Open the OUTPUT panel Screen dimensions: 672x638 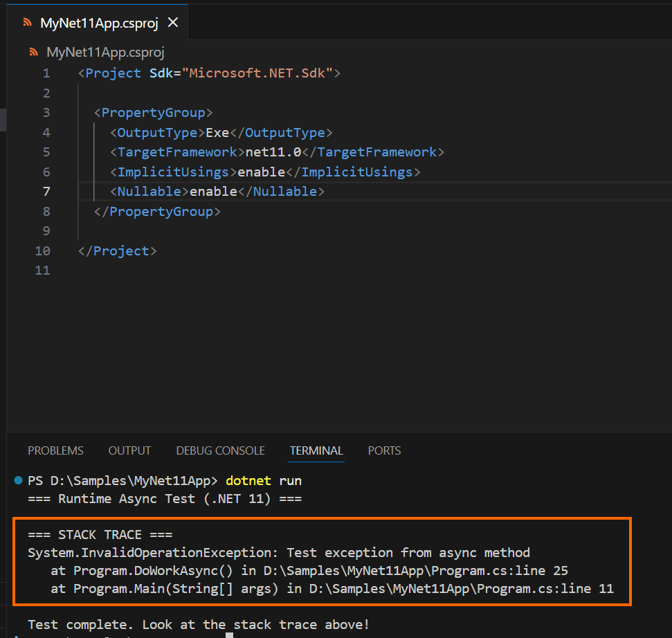[x=129, y=450]
